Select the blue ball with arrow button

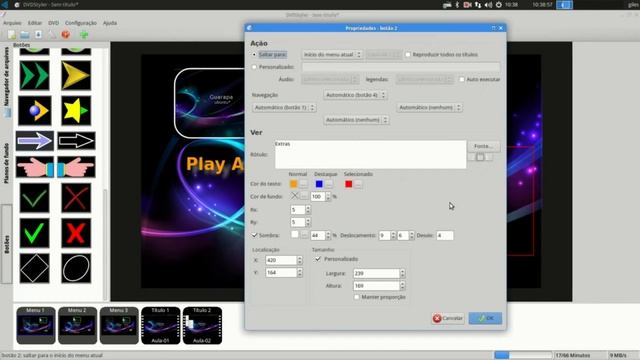click(35, 111)
